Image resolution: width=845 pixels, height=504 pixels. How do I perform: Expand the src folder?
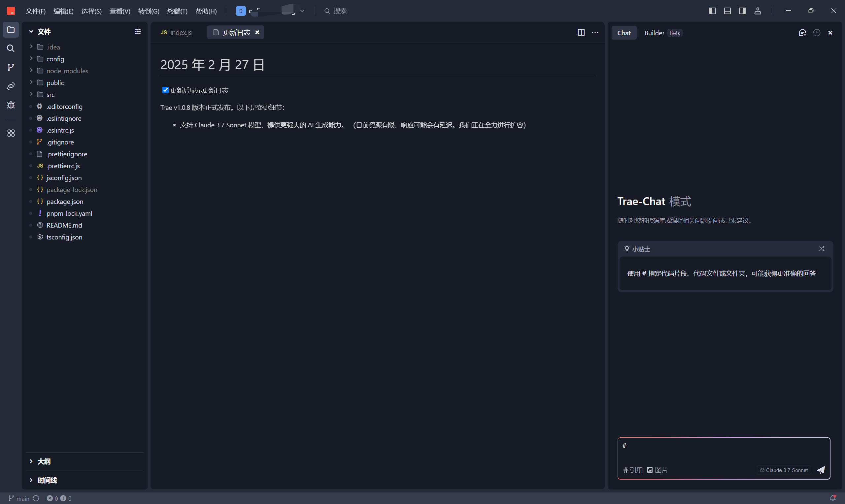50,94
